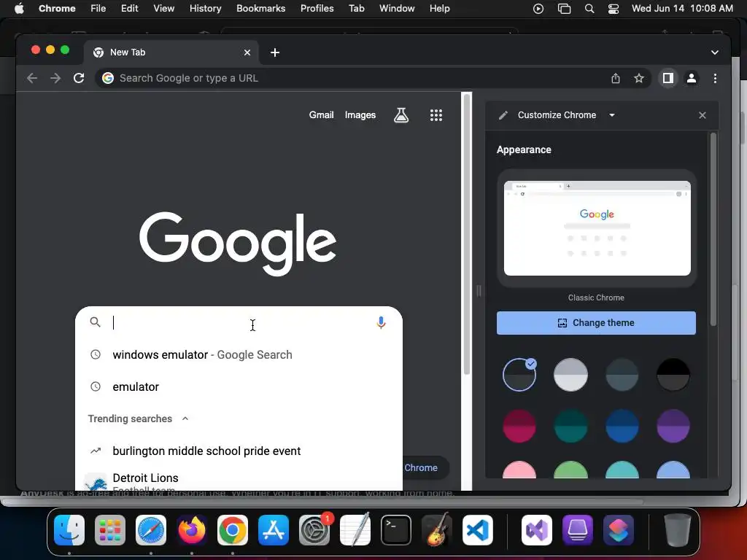Open the App Store from the Dock
The image size is (747, 560).
274,529
